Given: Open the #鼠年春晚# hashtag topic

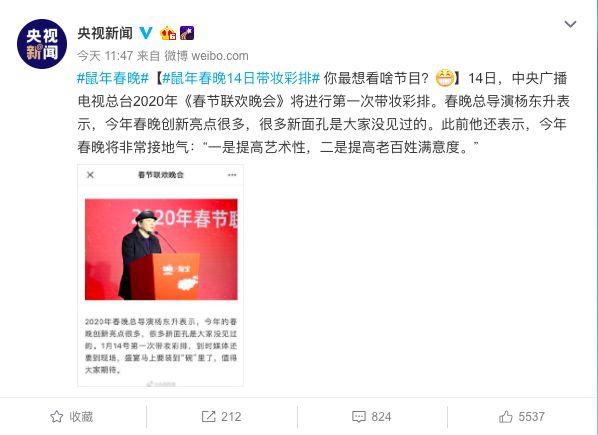Looking at the screenshot, I should click(x=113, y=78).
